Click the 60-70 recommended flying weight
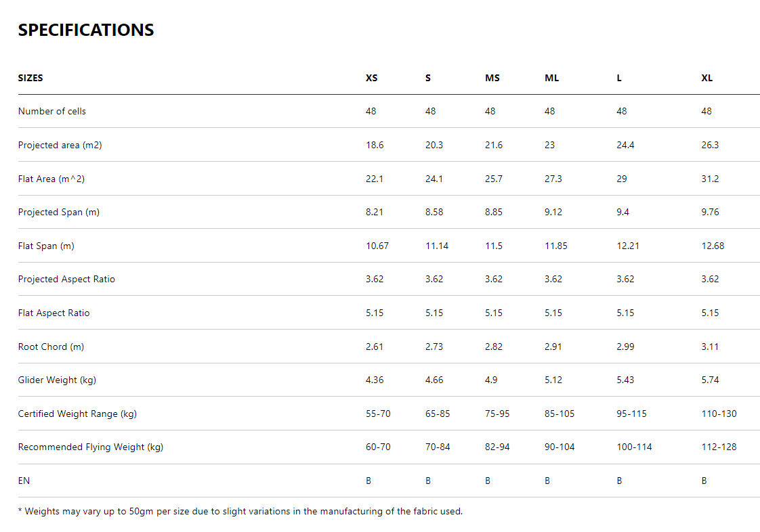Viewport: 760px width, 532px height. coord(378,447)
